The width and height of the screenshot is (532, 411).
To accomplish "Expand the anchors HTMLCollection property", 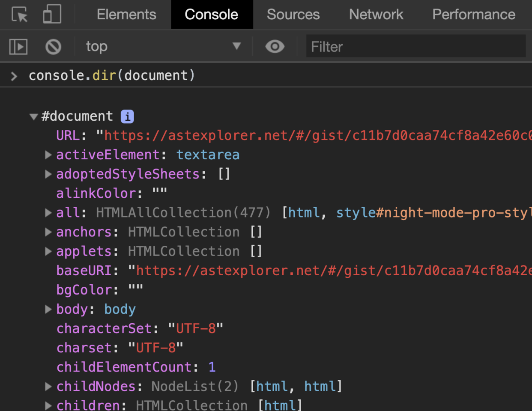I will click(48, 232).
